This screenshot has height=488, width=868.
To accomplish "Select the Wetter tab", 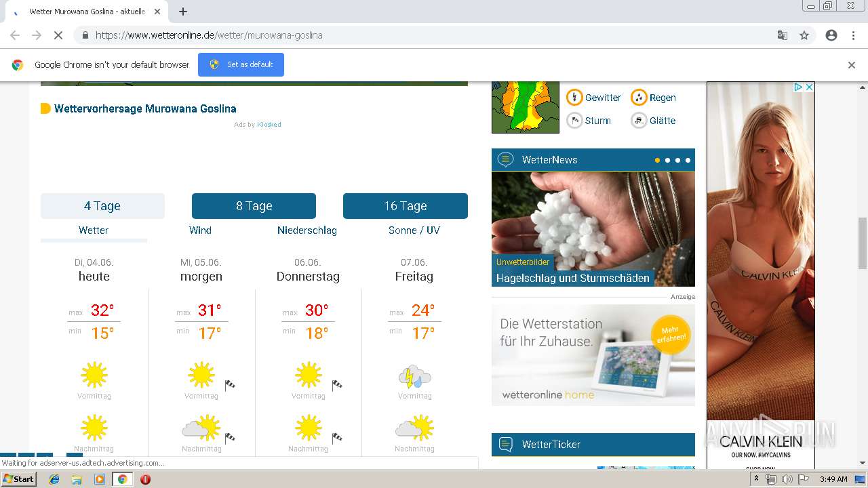I will (94, 230).
